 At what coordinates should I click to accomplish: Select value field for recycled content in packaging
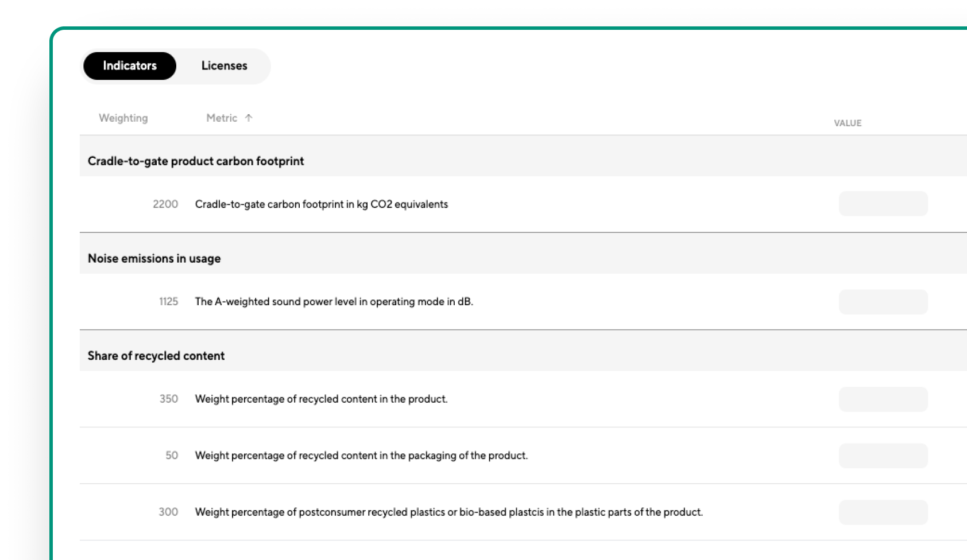click(x=883, y=456)
